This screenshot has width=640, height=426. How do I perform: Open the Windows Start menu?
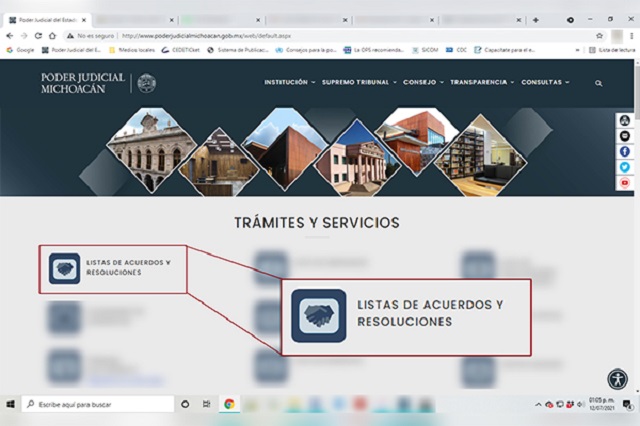click(11, 404)
